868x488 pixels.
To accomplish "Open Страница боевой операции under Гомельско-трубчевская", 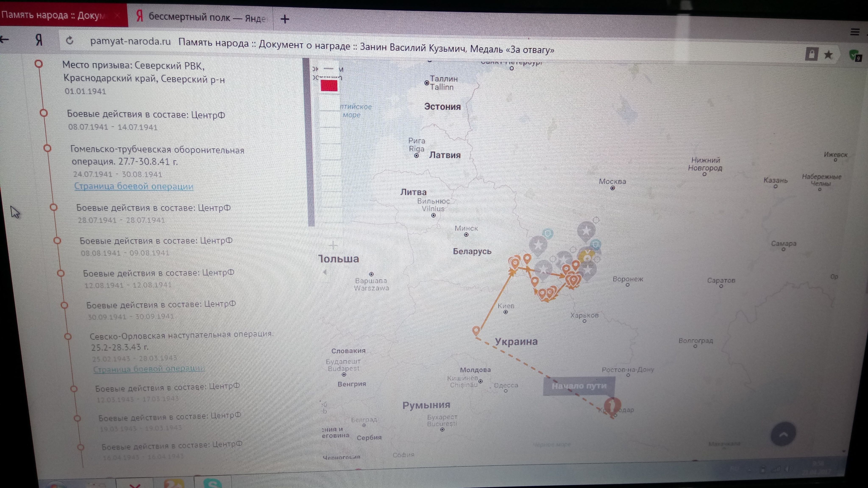I will pos(134,186).
